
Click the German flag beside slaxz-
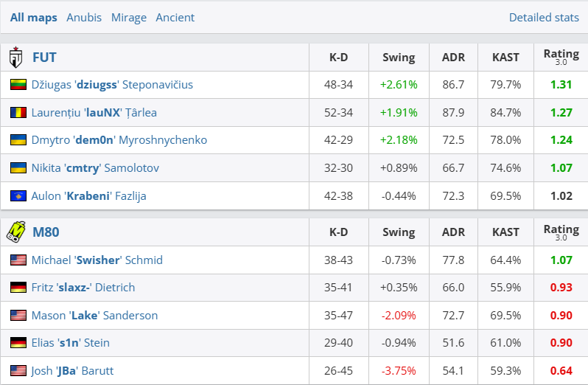click(18, 288)
